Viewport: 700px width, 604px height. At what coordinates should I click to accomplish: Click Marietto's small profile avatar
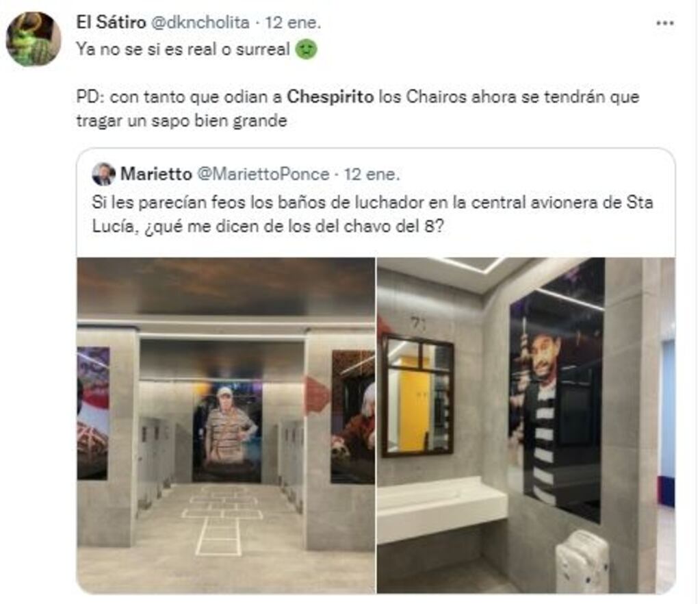pyautogui.click(x=103, y=174)
